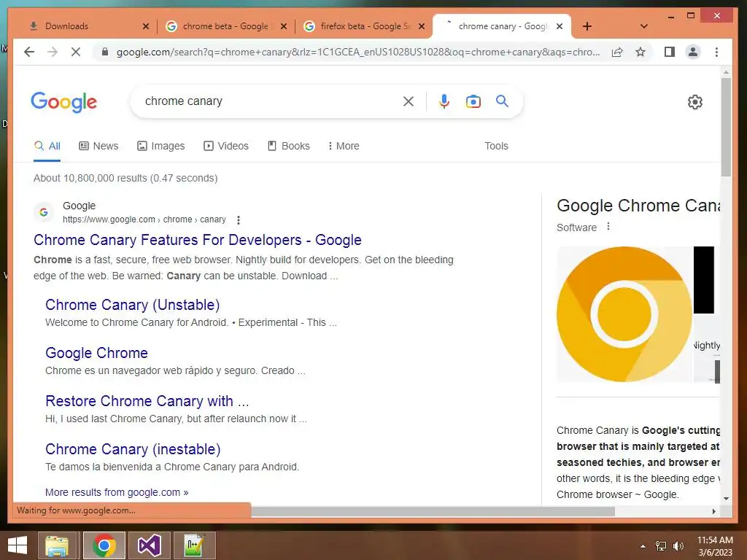Open a new tab with the plus button
The image size is (747, 560).
tap(587, 26)
